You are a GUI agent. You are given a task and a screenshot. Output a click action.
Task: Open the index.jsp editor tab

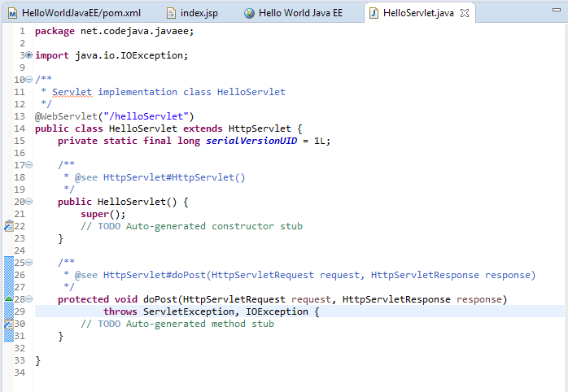click(192, 13)
